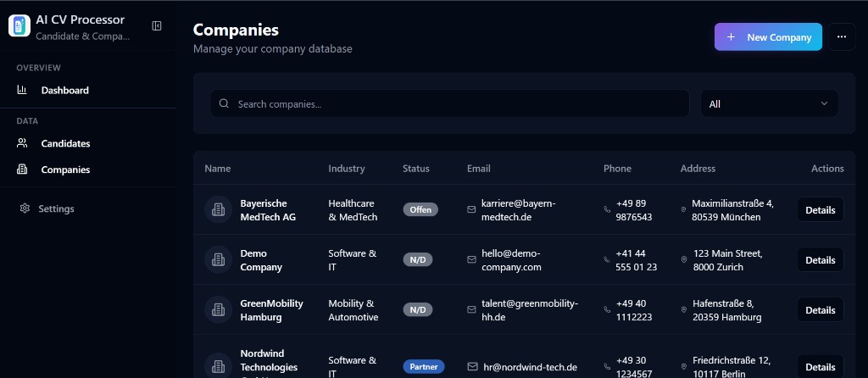Click the Status column header
Screen dimensions: 868x378
415,169
